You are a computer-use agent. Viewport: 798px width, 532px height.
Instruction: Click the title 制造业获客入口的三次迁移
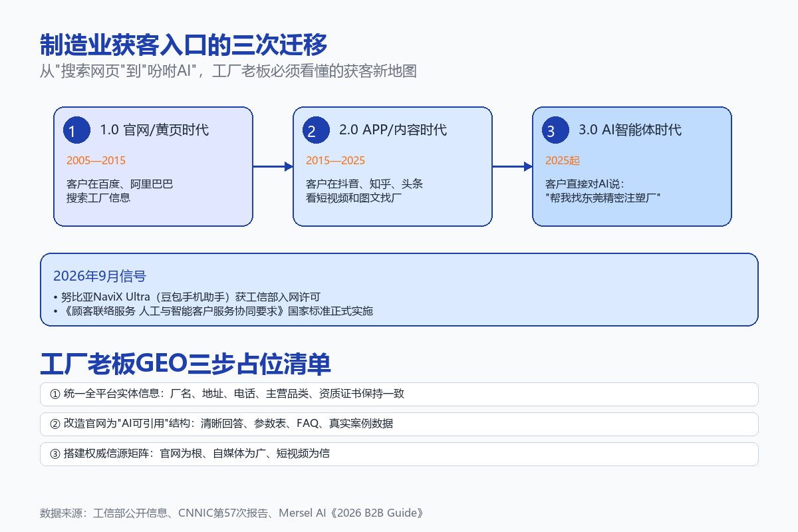(x=184, y=46)
